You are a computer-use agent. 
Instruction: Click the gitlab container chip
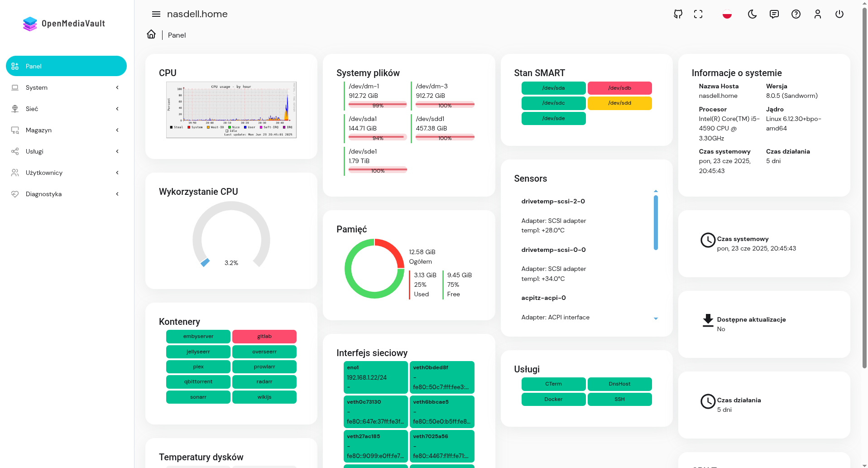click(264, 336)
